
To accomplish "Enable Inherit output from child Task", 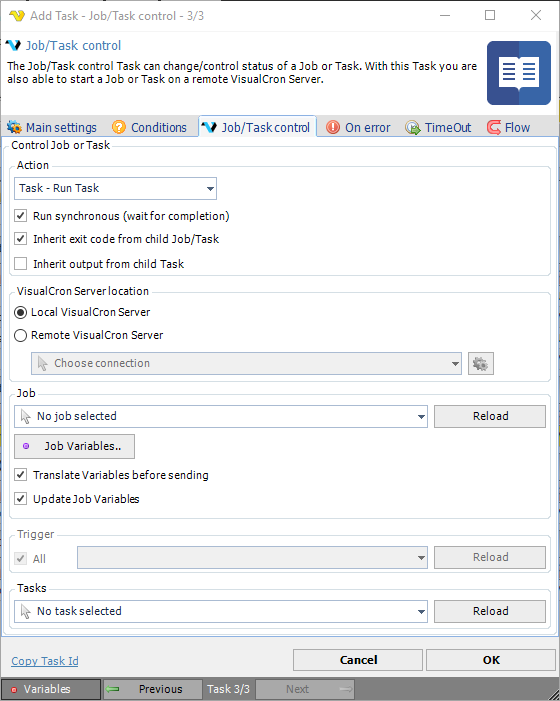I will (x=21, y=264).
